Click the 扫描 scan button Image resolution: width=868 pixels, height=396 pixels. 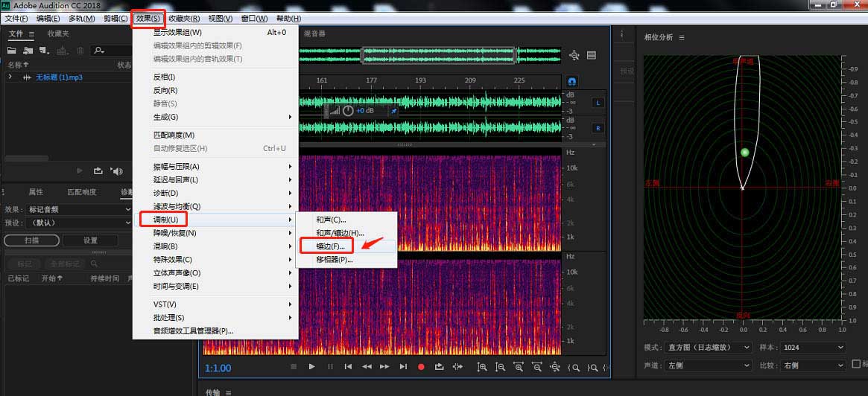pyautogui.click(x=31, y=240)
